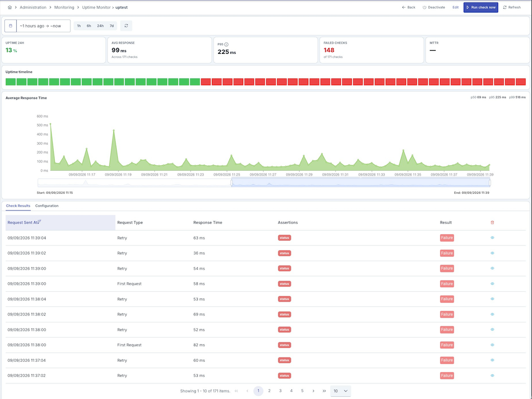Image resolution: width=532 pixels, height=399 pixels.
Task: Click the Assertions column header
Action: tap(288, 222)
